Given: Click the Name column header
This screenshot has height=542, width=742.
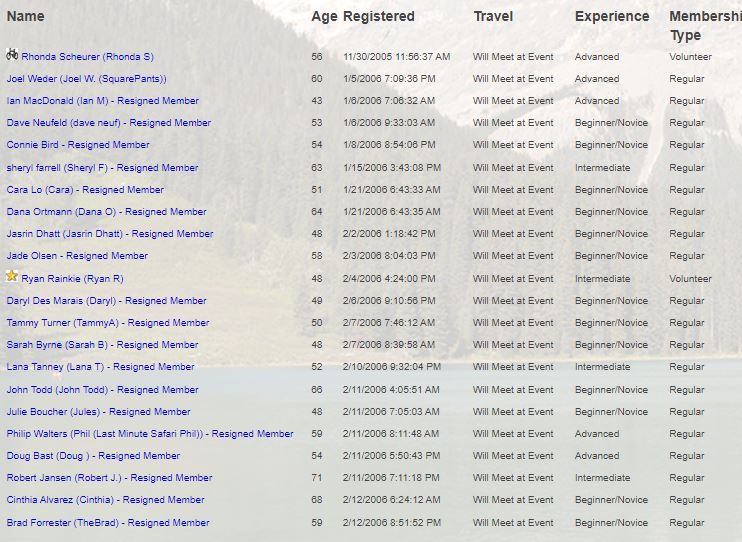Looking at the screenshot, I should 25,16.
